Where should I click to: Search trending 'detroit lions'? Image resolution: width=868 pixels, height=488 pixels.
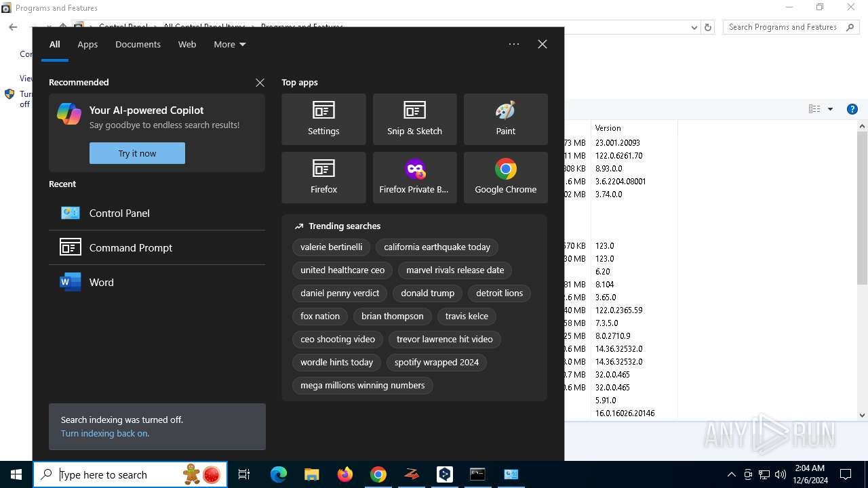(499, 293)
